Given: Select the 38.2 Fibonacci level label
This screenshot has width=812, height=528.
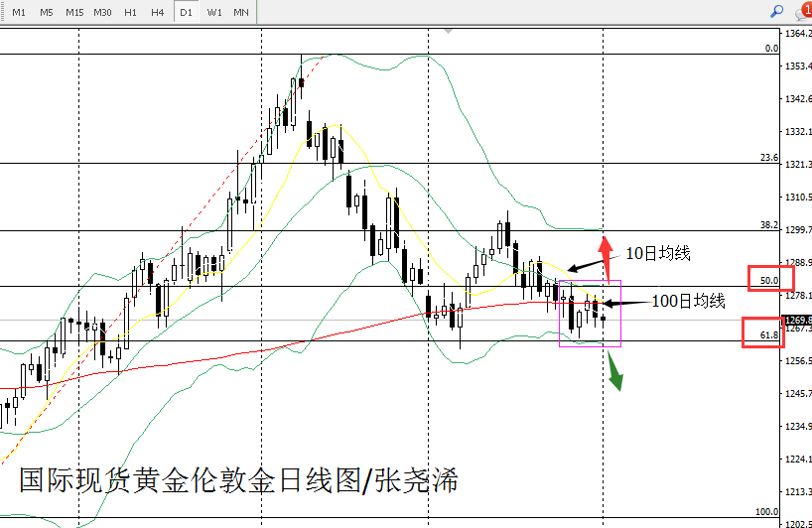Looking at the screenshot, I should click(769, 224).
